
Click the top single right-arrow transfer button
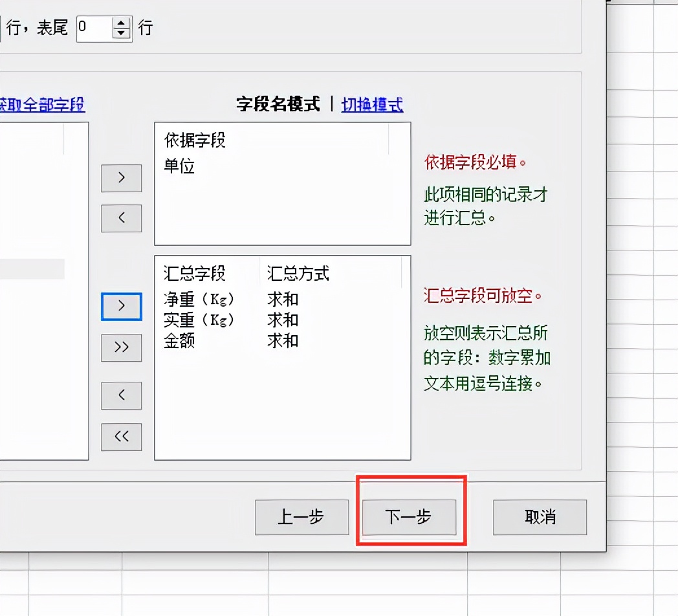pos(121,178)
